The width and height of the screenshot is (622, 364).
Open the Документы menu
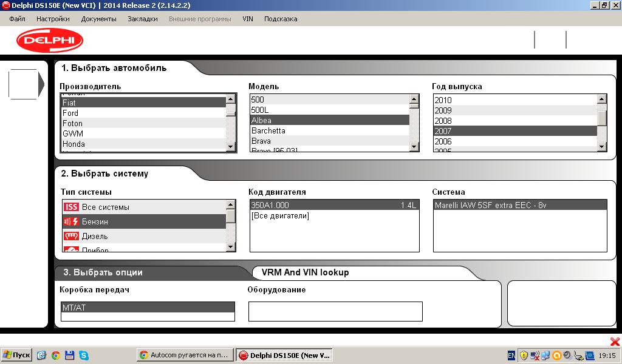point(99,19)
